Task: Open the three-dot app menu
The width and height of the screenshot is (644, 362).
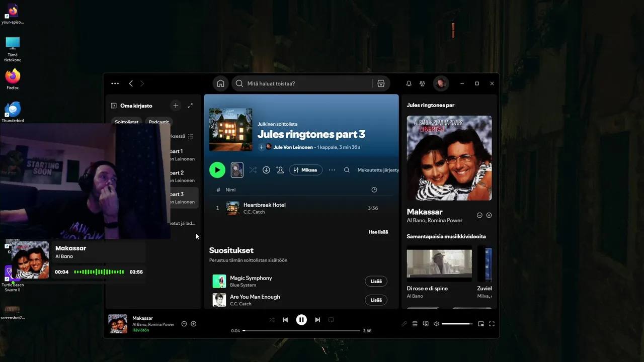Action: tap(115, 83)
